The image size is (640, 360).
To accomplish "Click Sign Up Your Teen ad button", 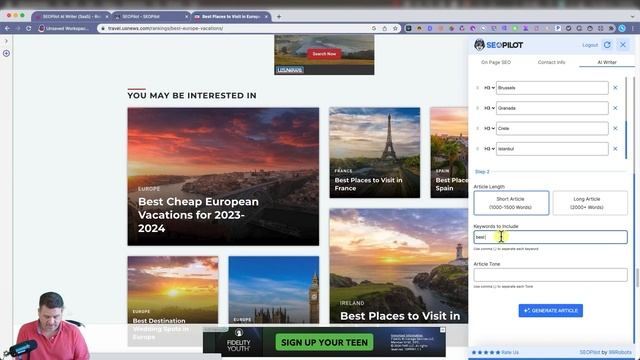I will (x=324, y=342).
